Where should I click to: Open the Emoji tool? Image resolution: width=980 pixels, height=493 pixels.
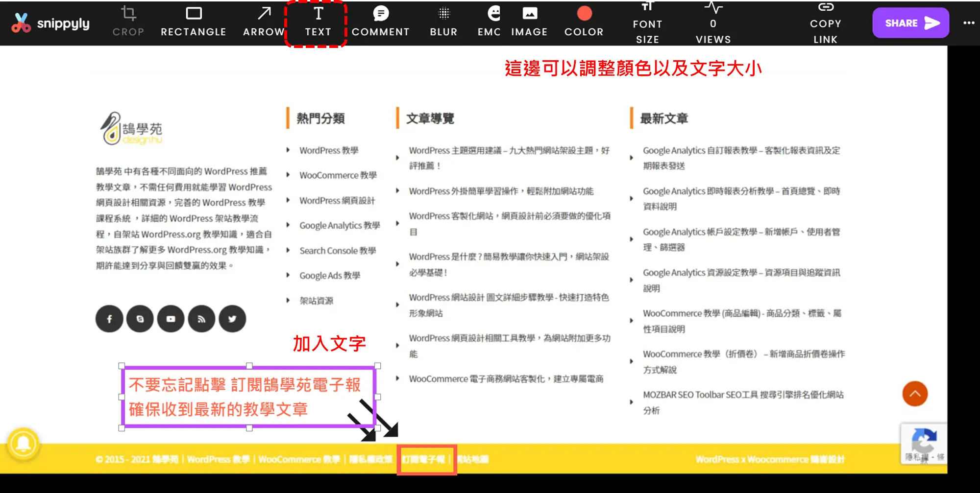tap(490, 21)
